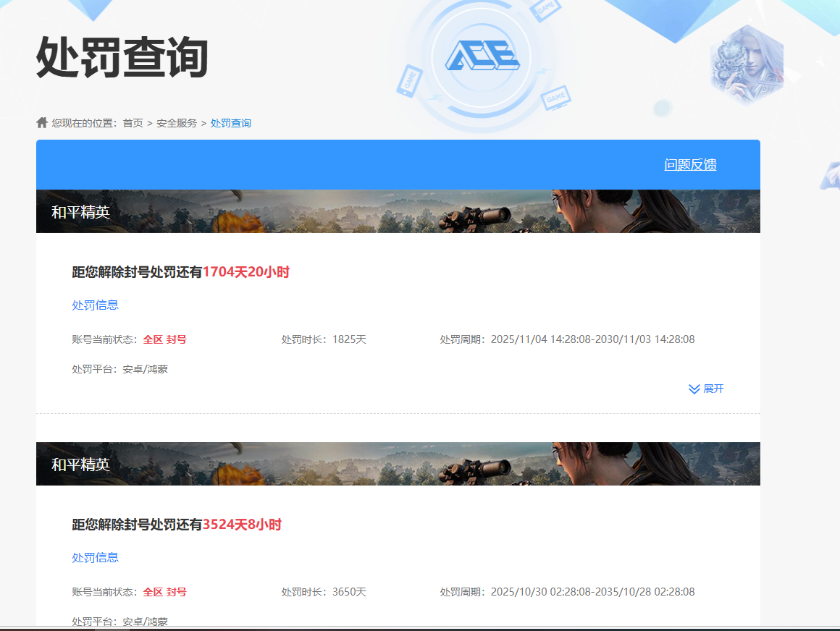Click the ACE logo in the header

[482, 56]
